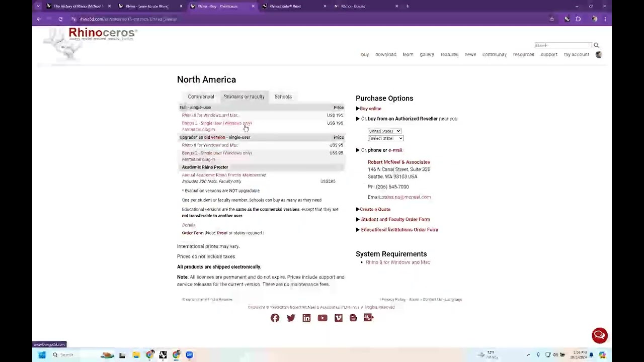Open the tab search dropdown in browser
644x362 pixels.
pos(38,6)
